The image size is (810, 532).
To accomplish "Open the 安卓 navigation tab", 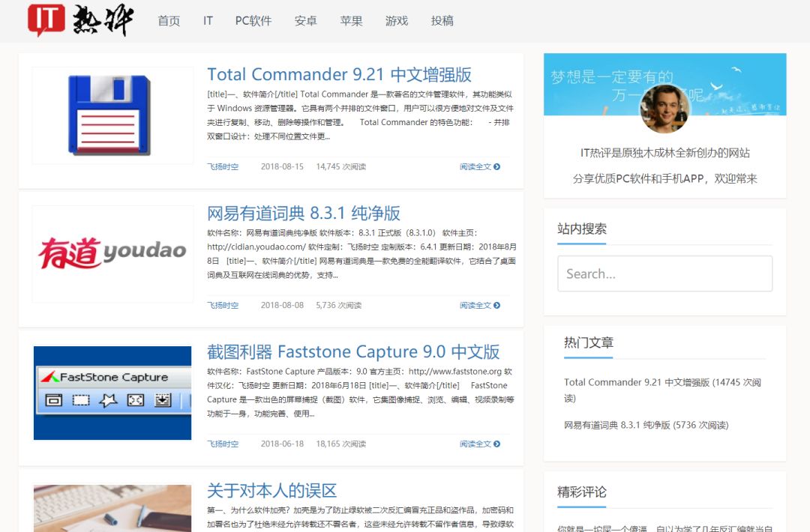I will pos(305,21).
